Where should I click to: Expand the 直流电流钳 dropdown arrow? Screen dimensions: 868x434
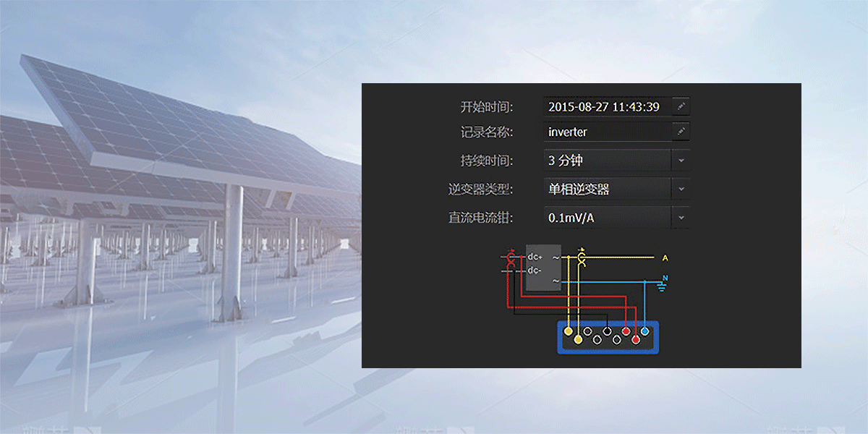tap(681, 218)
